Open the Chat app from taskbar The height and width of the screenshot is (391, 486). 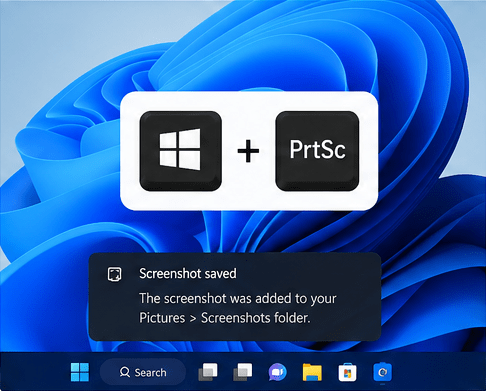point(277,372)
